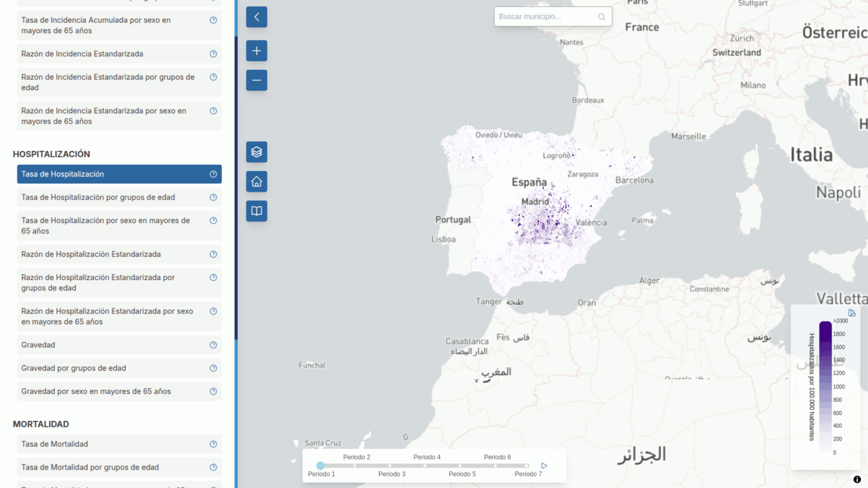Image resolution: width=868 pixels, height=488 pixels.
Task: Reset map to home view
Action: tap(256, 182)
